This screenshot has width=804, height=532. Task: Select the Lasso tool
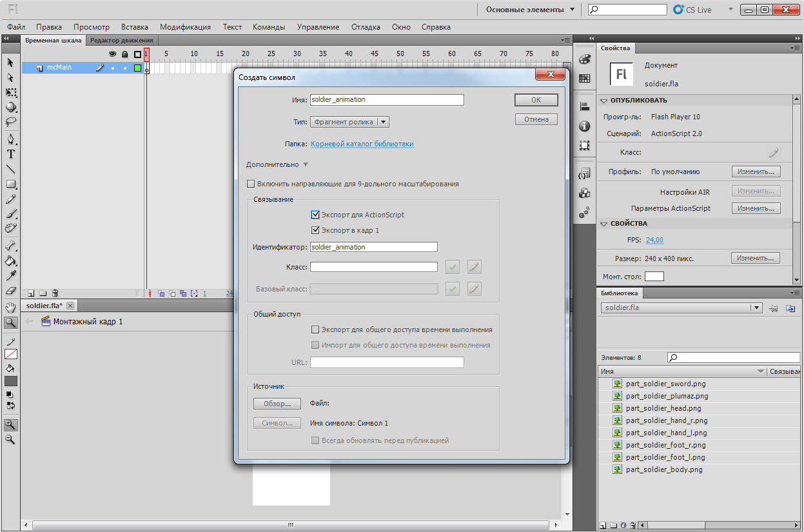click(x=10, y=122)
